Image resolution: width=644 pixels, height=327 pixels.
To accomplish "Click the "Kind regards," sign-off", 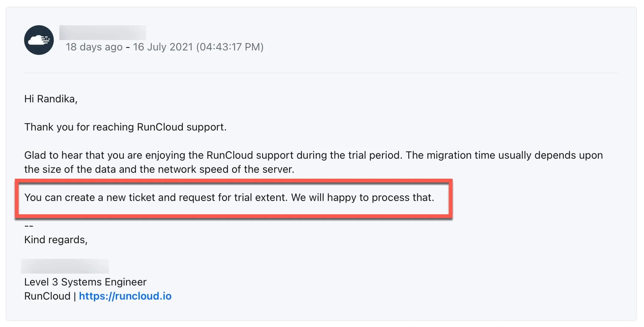I will pos(56,240).
